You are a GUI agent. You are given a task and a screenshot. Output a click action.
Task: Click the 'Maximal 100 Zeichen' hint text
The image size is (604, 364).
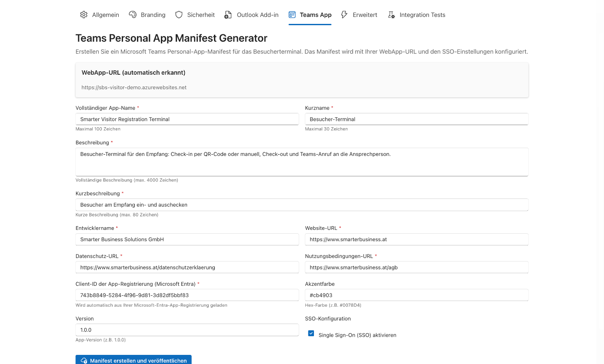(x=98, y=129)
